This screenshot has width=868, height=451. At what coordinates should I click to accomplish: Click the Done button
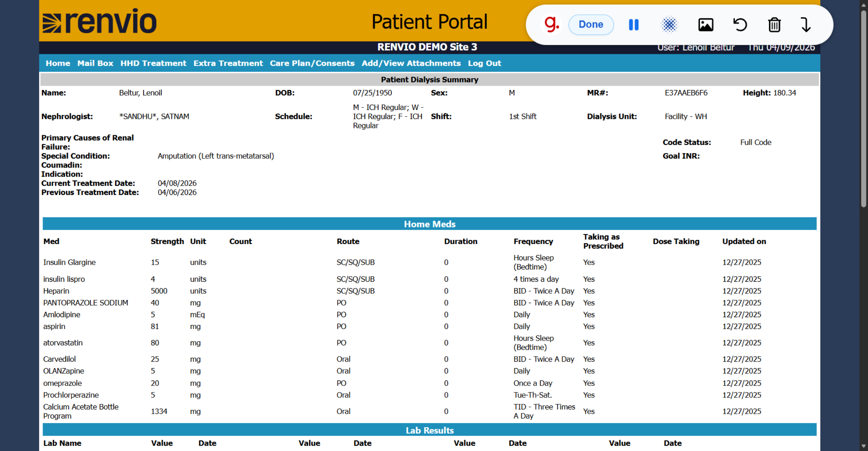pyautogui.click(x=591, y=25)
